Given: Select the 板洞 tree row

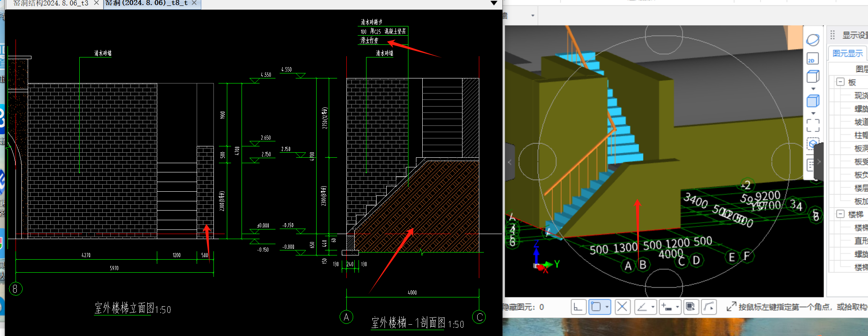Looking at the screenshot, I should 861,148.
